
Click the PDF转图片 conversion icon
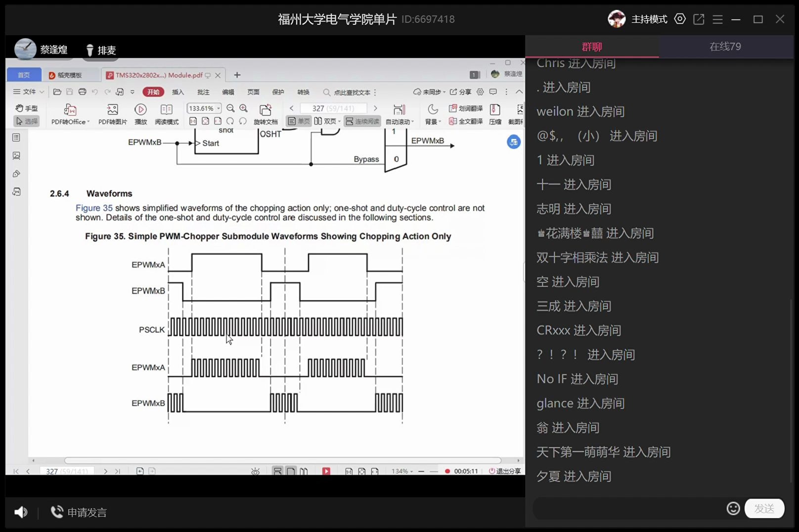coord(112,114)
